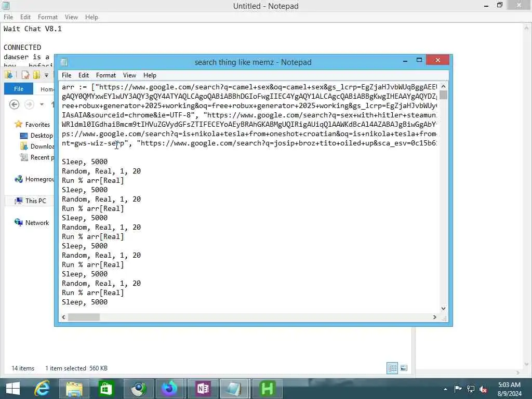The height and width of the screenshot is (399, 532).
Task: Click "14 items" in Explorer status bar
Action: pyautogui.click(x=23, y=368)
